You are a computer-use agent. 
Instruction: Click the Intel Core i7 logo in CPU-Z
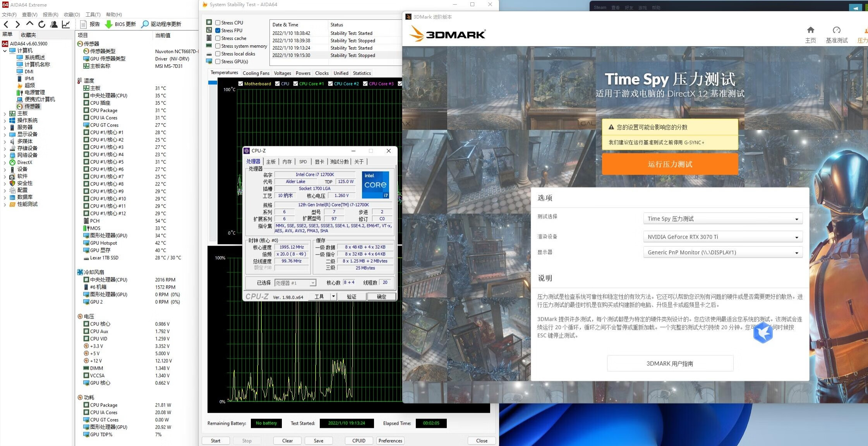click(375, 185)
